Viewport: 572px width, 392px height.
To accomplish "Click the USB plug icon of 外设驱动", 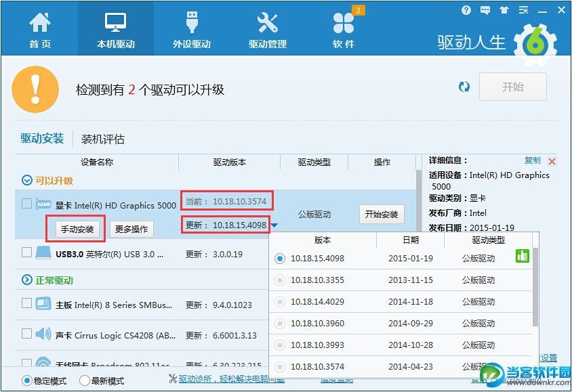I will click(192, 22).
